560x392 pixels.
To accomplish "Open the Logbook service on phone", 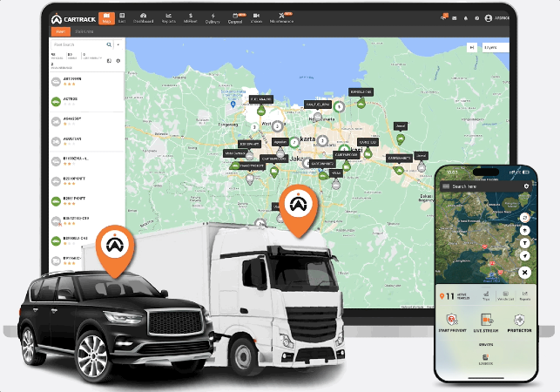I will tap(486, 360).
